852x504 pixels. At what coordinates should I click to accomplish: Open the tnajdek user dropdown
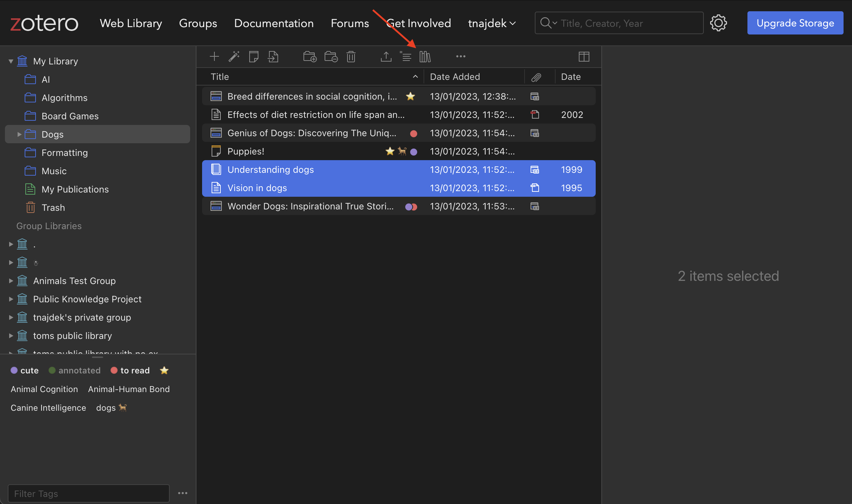click(x=491, y=23)
